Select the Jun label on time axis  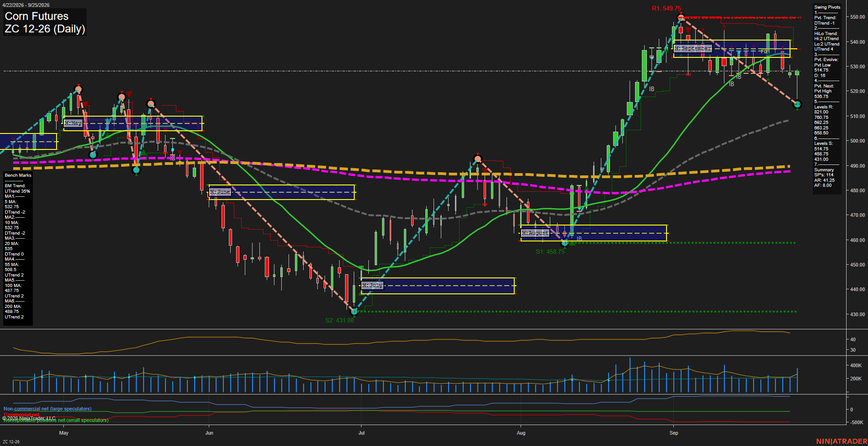pos(209,433)
